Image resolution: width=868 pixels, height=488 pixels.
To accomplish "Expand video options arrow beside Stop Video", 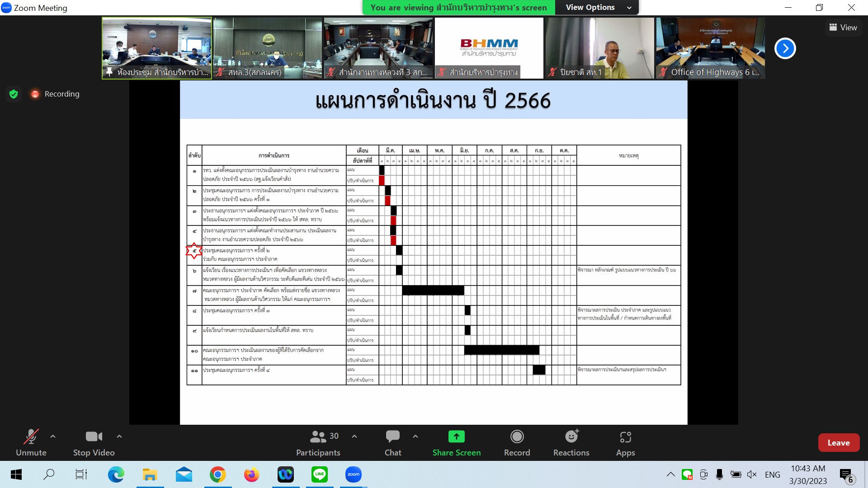I will coord(119,436).
